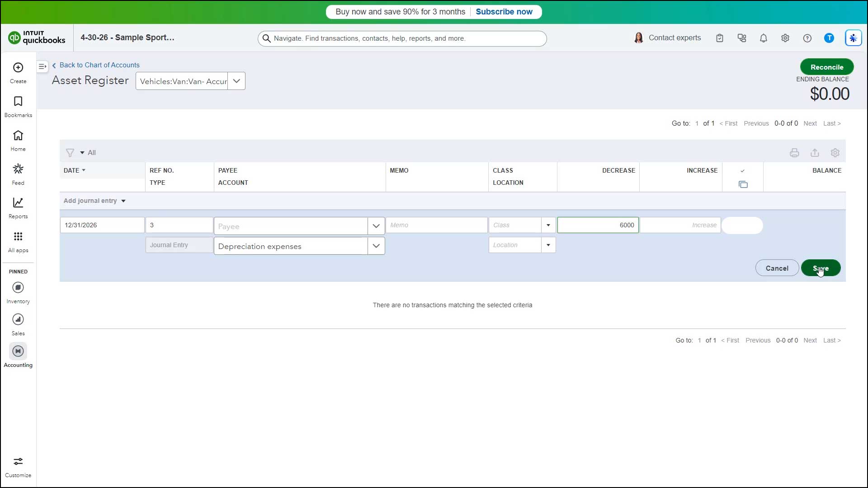Click the Increase input field

click(680, 225)
